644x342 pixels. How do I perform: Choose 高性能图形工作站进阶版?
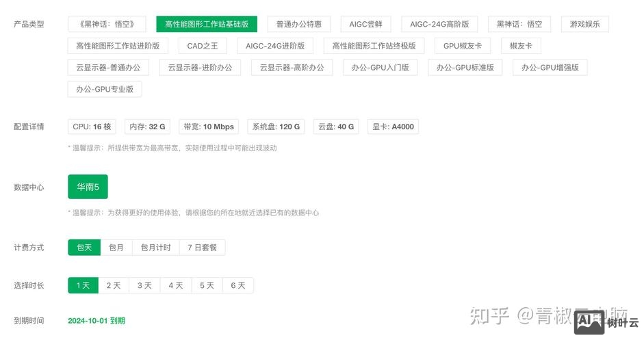coord(118,46)
